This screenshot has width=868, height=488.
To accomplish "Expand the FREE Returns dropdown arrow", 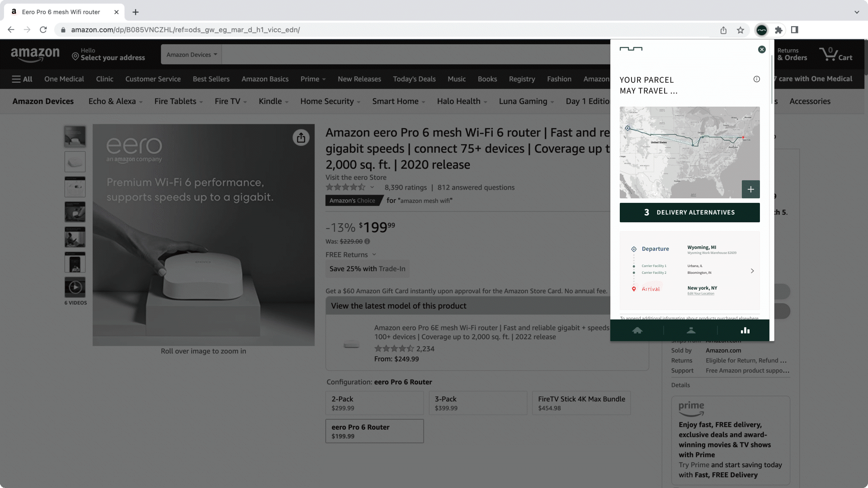I will point(374,255).
